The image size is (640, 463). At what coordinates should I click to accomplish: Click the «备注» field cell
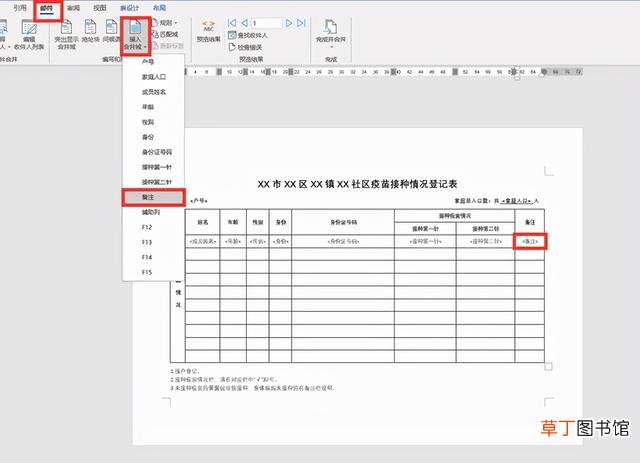(x=530, y=241)
